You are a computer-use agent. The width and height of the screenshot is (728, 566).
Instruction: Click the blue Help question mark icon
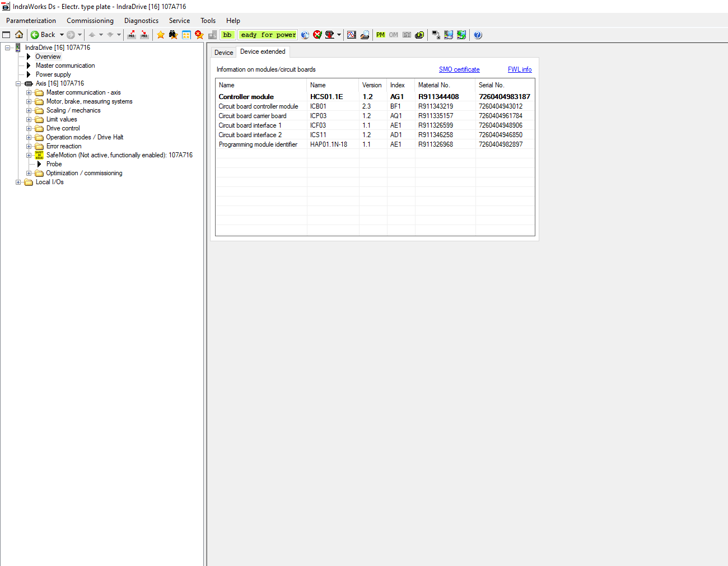pyautogui.click(x=478, y=35)
